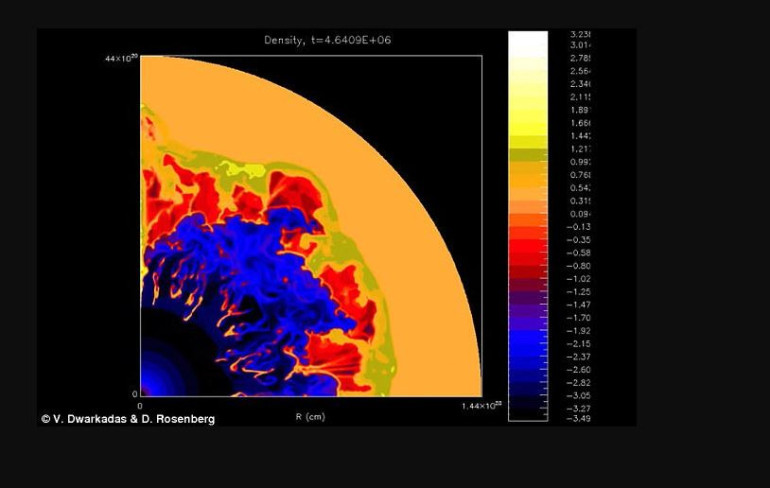The image size is (770, 488).
Task: Click the color bar value -2.15
Action: 578,344
